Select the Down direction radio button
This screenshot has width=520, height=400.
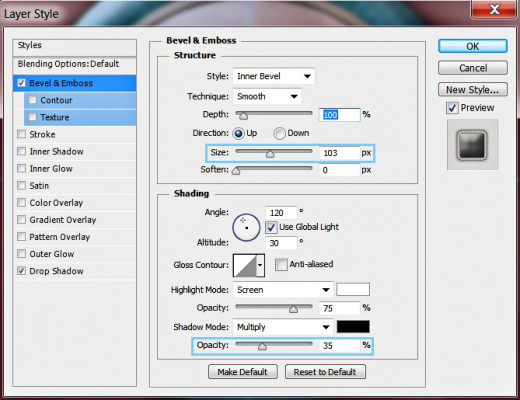tap(279, 133)
